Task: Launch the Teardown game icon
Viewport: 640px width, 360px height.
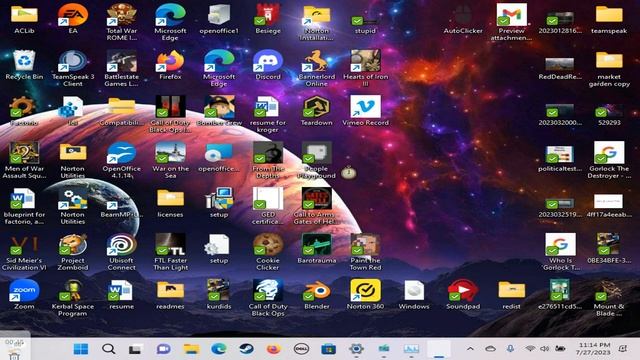Action: [316, 107]
